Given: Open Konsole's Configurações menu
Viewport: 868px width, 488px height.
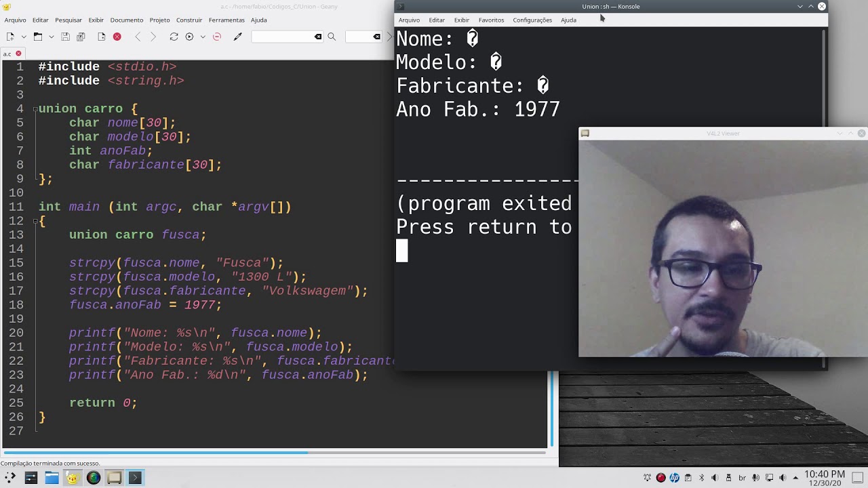Looking at the screenshot, I should 532,20.
